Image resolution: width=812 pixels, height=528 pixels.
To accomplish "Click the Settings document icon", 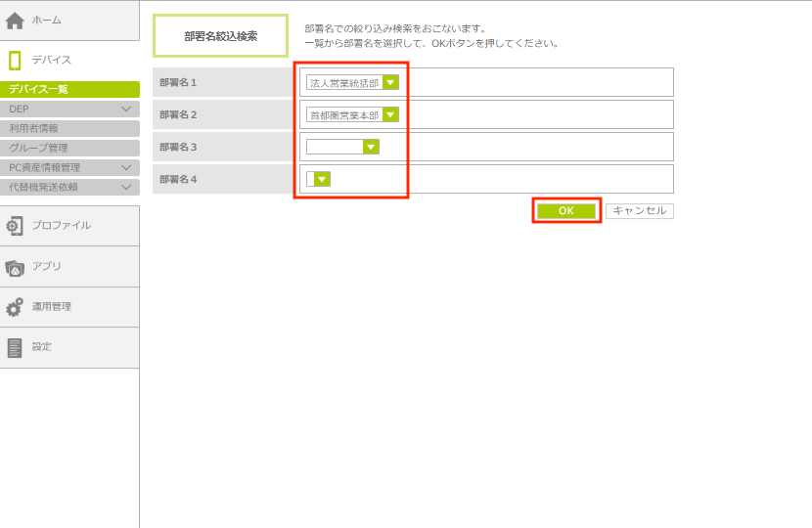I will tap(15, 347).
